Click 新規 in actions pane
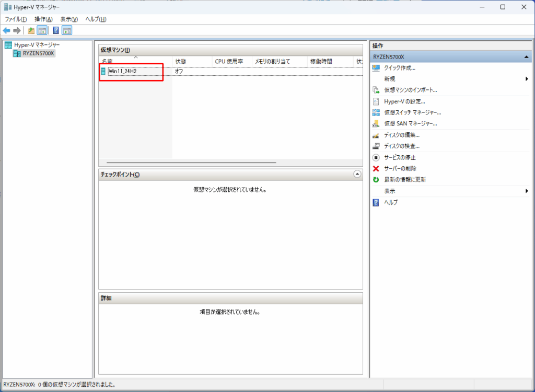The image size is (535, 392). click(x=390, y=79)
